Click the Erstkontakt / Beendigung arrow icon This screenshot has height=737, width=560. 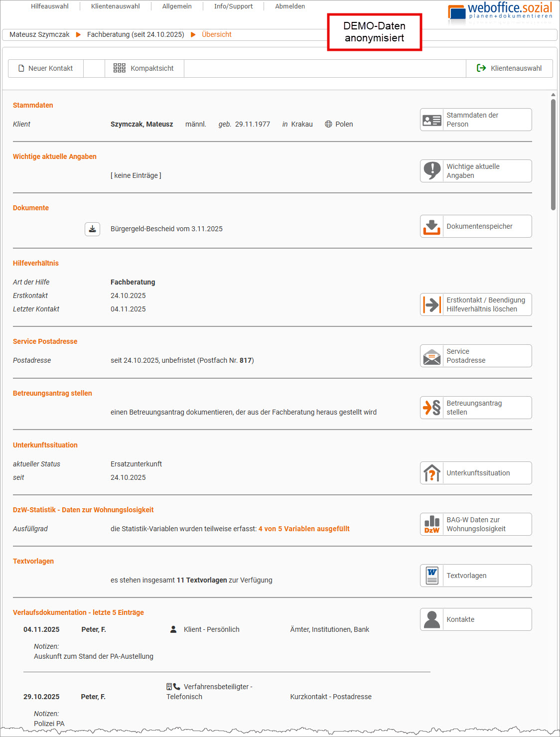point(431,304)
